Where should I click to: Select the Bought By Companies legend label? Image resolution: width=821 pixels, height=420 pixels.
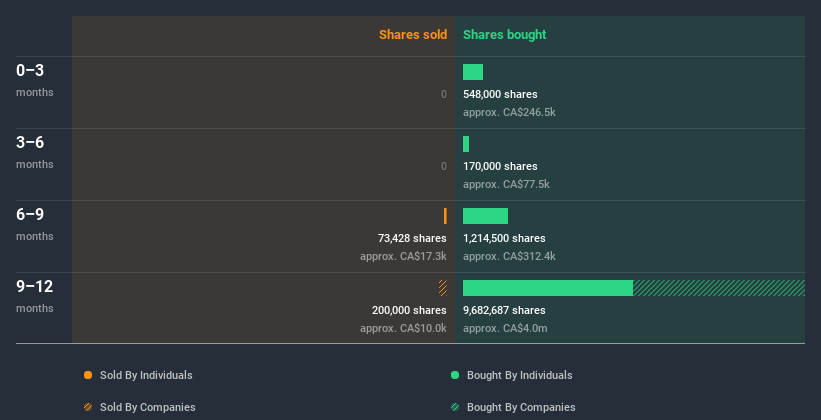[521, 407]
